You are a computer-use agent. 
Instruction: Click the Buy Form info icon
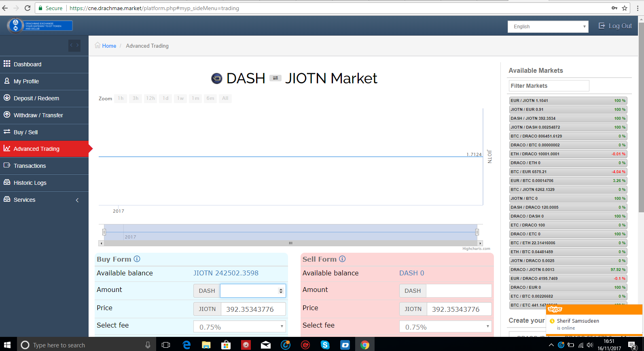[137, 259]
